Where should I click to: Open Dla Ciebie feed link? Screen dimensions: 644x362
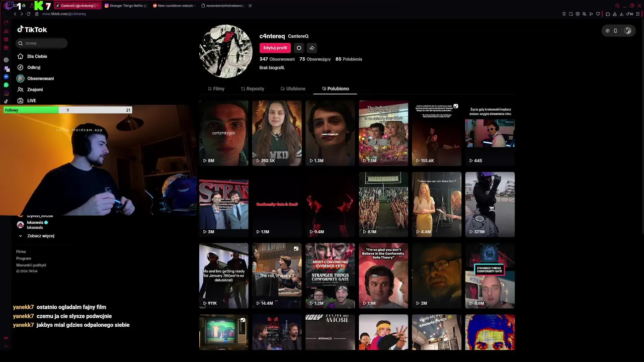coord(37,56)
